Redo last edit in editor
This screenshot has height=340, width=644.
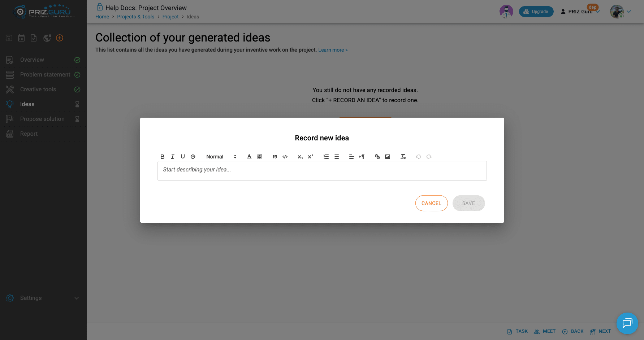[429, 157]
